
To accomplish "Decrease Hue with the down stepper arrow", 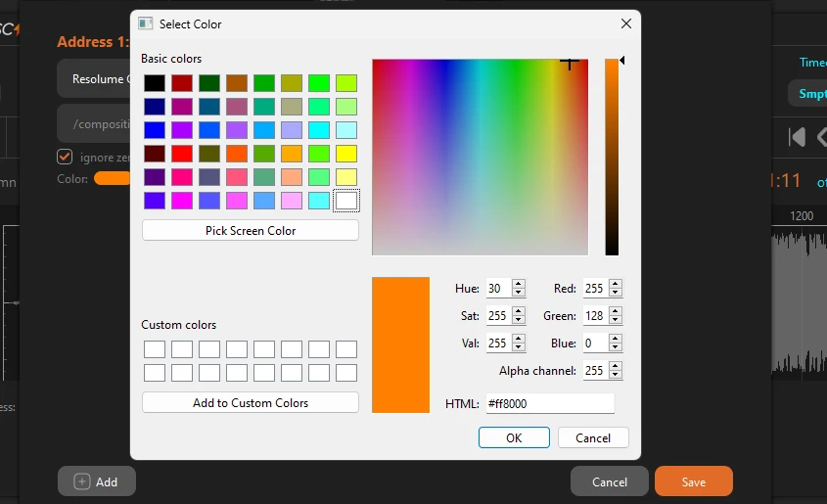I will point(519,294).
